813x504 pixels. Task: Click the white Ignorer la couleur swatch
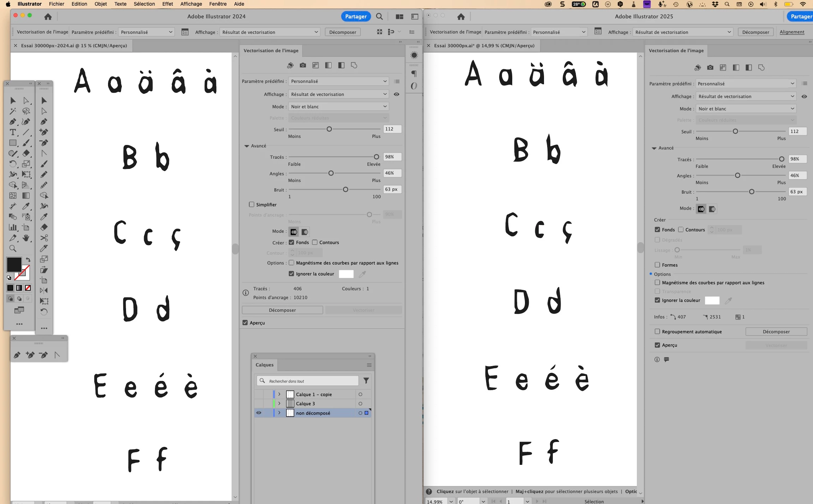coord(346,274)
